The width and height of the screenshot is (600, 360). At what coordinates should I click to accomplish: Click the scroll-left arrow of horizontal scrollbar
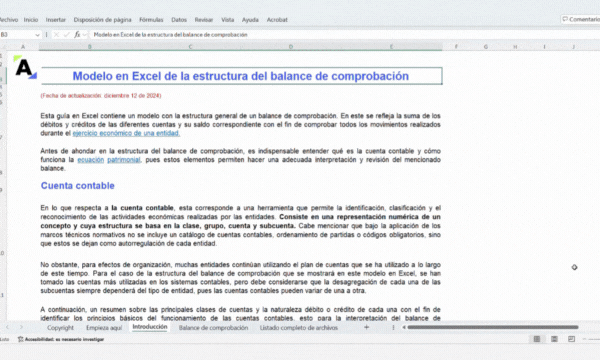pyautogui.click(x=404, y=327)
